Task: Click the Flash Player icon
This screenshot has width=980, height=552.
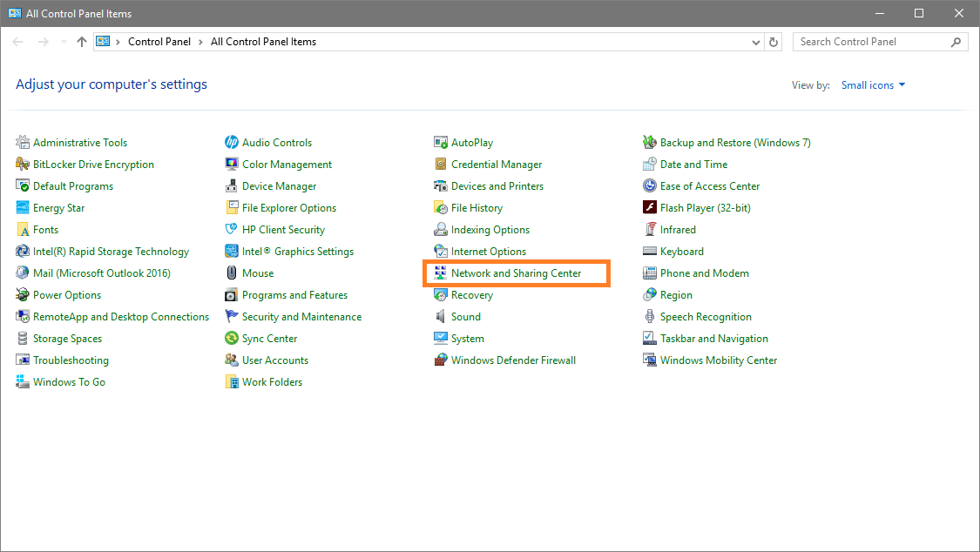Action: point(649,208)
